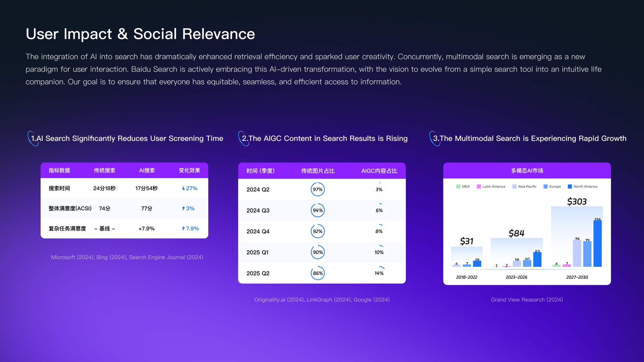This screenshot has height=362, width=644.
Task: Click the 24分18秒 cell
Action: pos(104,188)
